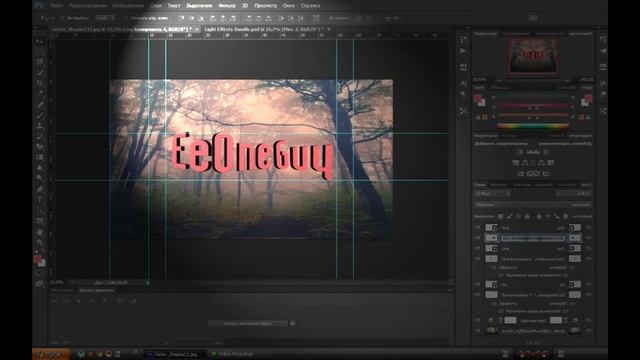Open the collapsed Character panel icon

(x=463, y=83)
